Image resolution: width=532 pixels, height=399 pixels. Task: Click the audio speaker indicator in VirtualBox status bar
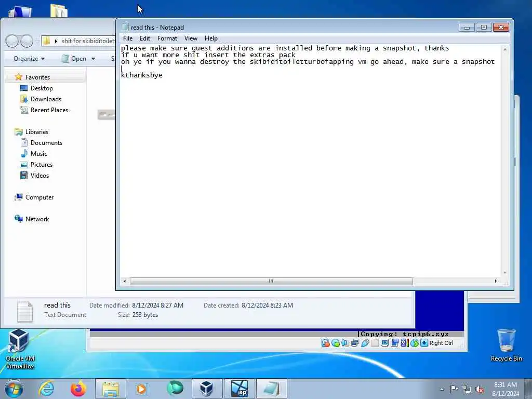coord(345,343)
